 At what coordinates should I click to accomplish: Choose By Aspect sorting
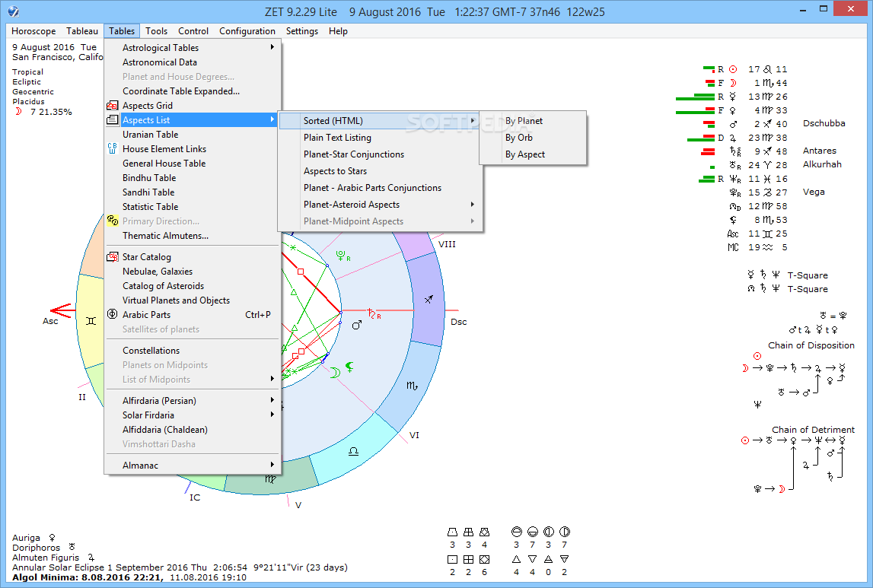(x=533, y=154)
